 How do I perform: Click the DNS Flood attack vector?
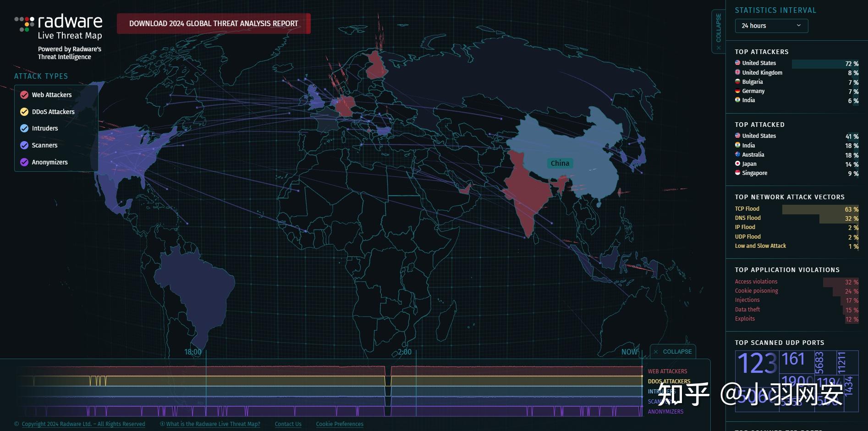[x=797, y=218]
